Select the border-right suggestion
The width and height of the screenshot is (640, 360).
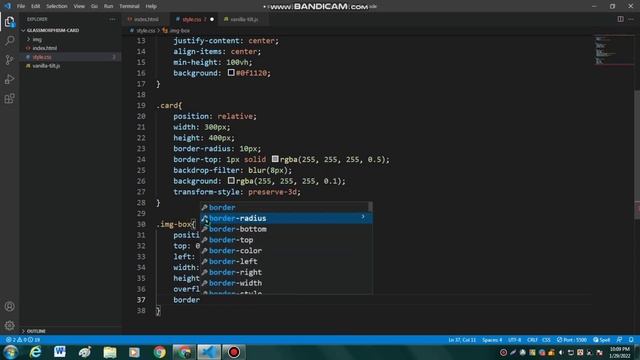pyautogui.click(x=286, y=272)
